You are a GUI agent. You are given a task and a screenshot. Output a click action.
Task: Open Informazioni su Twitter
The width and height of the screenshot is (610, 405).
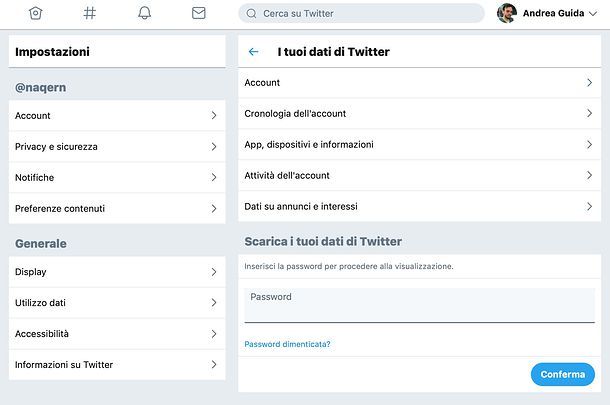pos(117,365)
